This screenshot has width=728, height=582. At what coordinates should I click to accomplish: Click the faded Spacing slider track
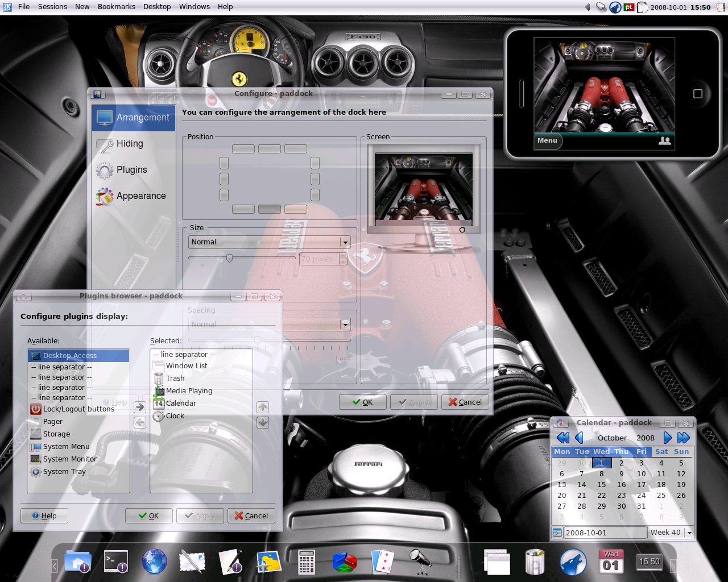[x=269, y=340]
